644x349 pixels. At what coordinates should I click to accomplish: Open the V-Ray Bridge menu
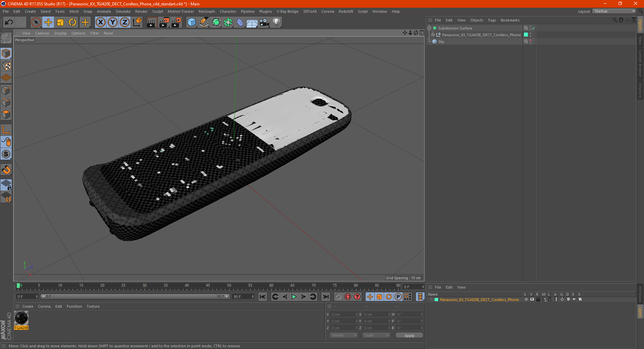pos(287,11)
